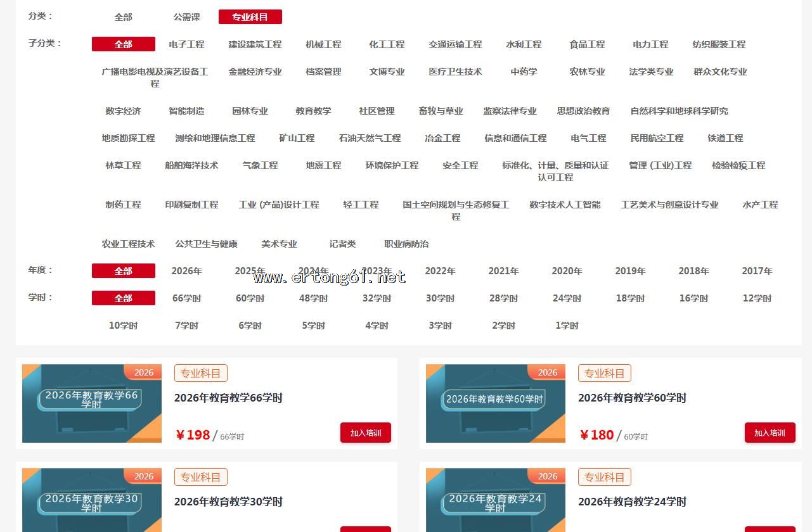This screenshot has width=812, height=532.
Task: Click the 专业科目 tag on the 60学时 course
Action: 604,373
